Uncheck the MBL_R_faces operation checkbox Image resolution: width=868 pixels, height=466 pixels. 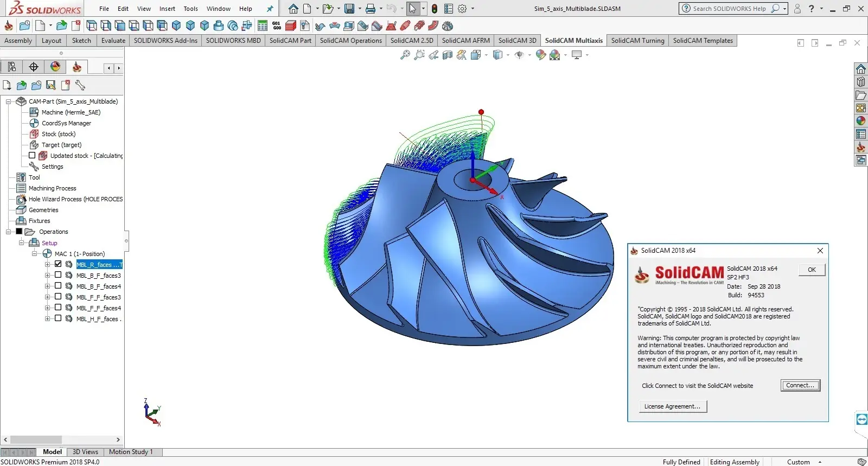(58, 264)
